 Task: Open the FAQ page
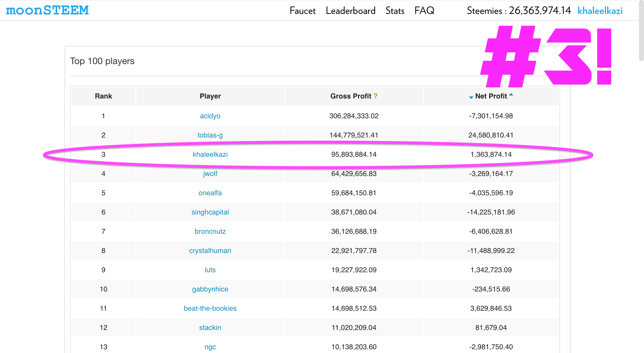coord(424,11)
